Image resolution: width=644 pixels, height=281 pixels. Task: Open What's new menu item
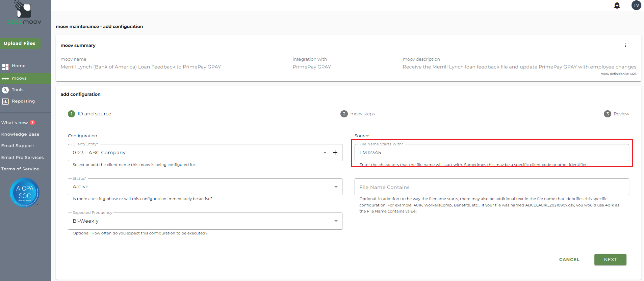click(15, 123)
